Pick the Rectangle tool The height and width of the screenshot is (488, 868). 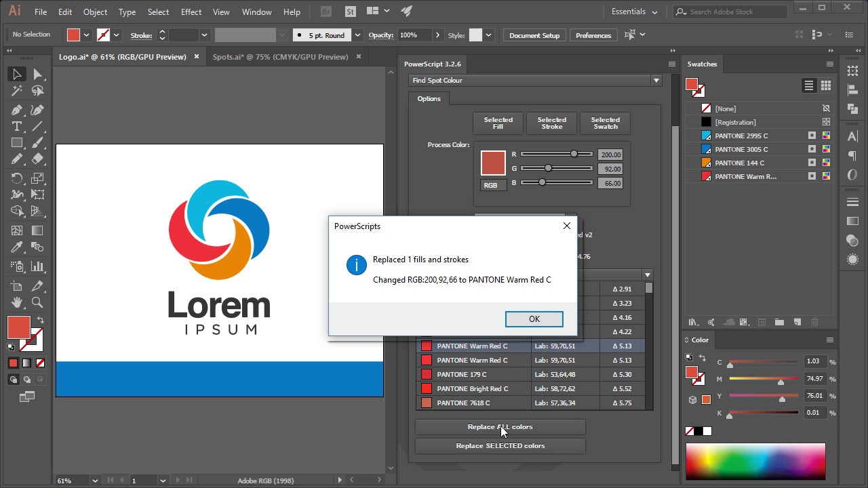(x=17, y=143)
